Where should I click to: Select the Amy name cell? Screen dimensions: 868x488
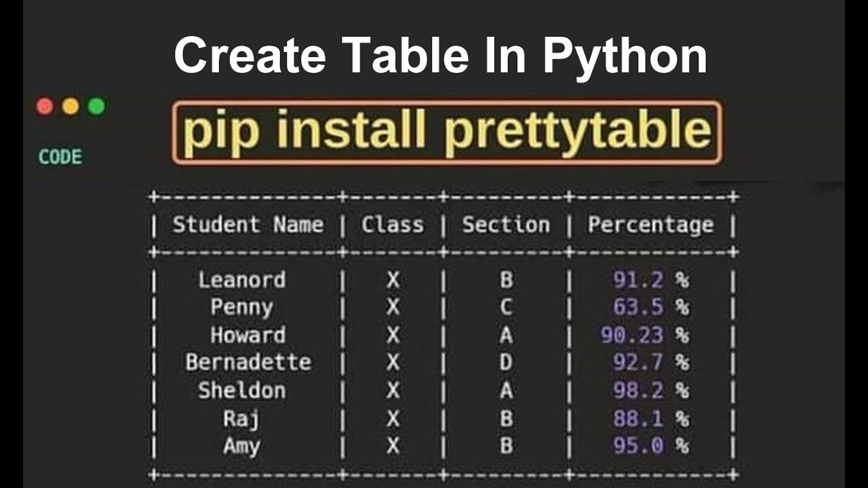(241, 447)
